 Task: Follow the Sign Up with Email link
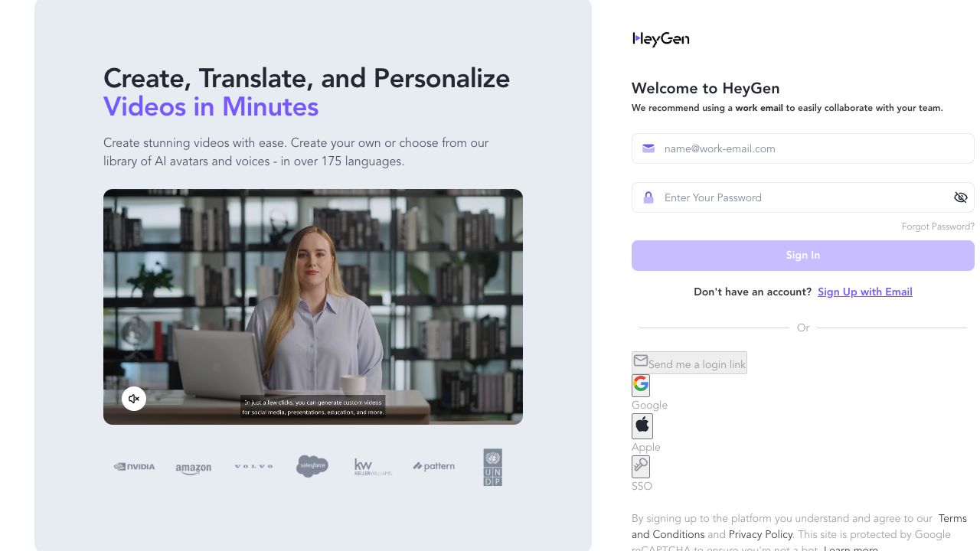[x=864, y=292]
